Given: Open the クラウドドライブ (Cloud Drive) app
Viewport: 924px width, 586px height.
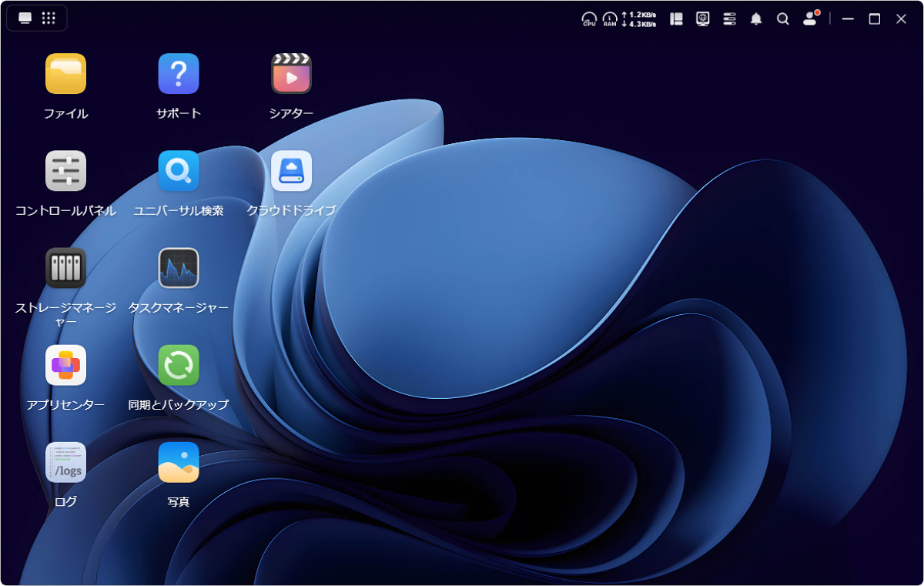Looking at the screenshot, I should pos(291,171).
